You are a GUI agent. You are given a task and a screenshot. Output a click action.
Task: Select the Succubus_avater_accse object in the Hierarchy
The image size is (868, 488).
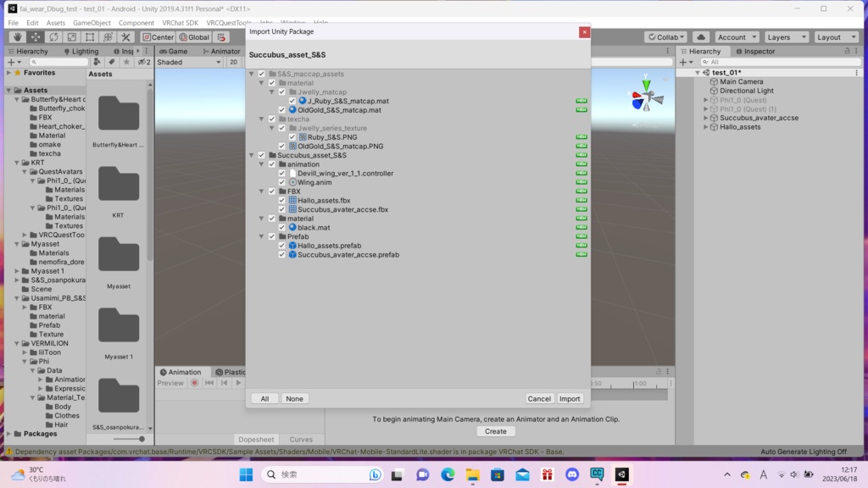[756, 118]
